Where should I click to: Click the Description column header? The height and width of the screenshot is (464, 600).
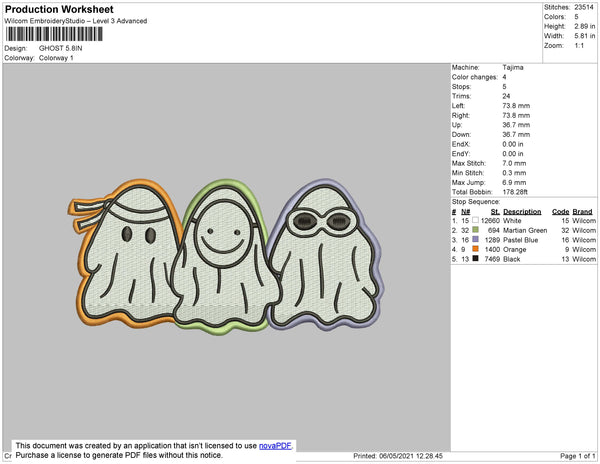tap(522, 212)
